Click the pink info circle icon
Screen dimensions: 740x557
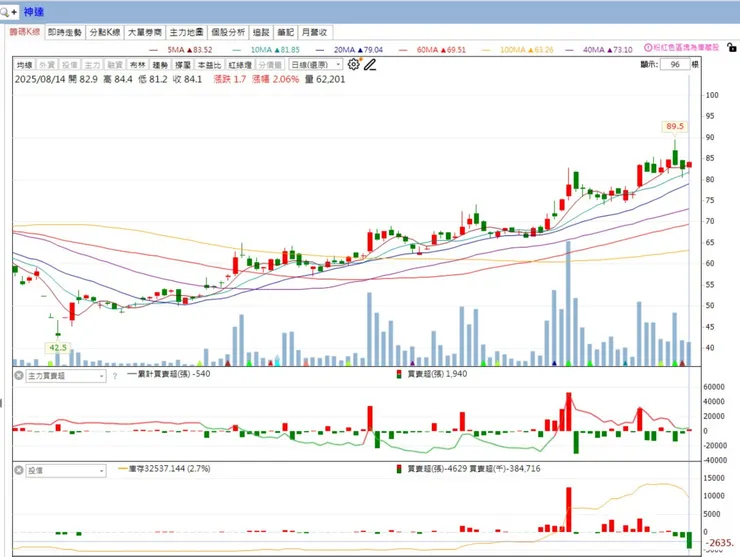coord(648,48)
